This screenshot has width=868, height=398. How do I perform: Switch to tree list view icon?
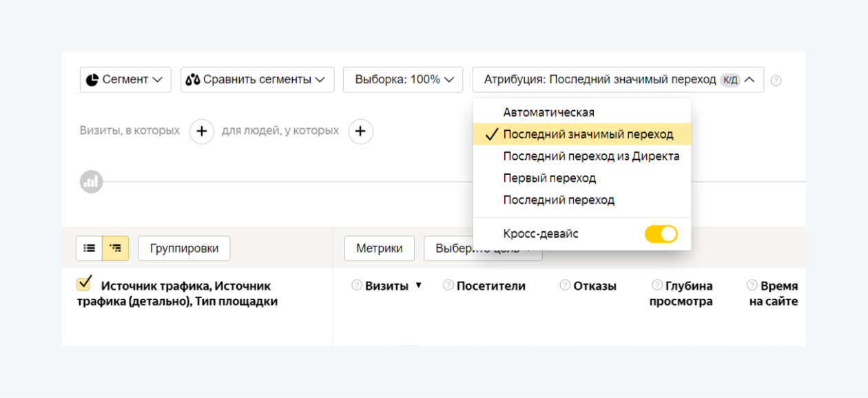[x=116, y=248]
